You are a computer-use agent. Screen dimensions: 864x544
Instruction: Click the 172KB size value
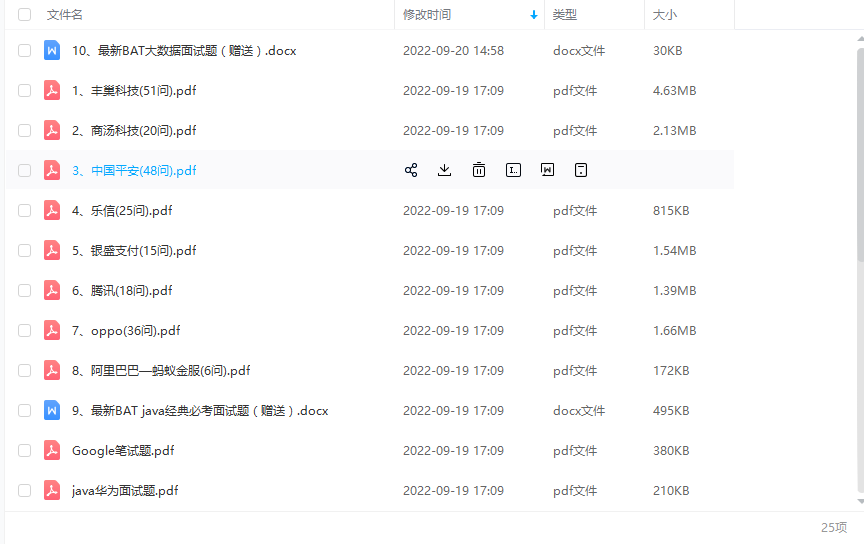coord(671,370)
